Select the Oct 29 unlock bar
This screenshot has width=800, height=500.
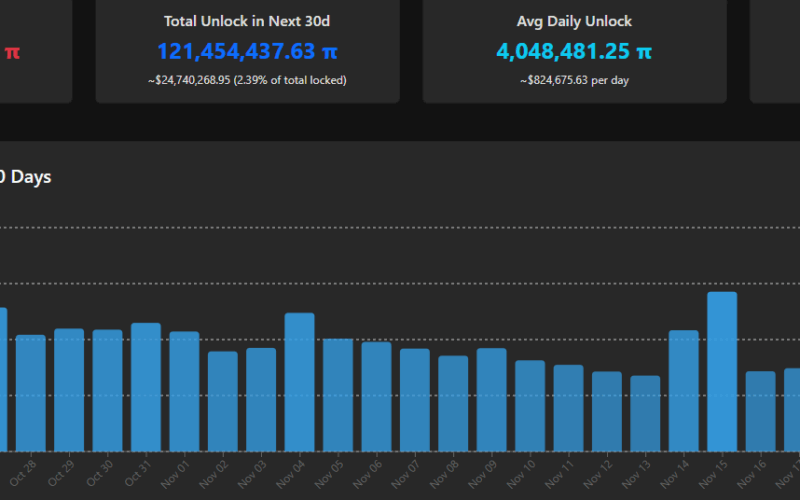(69, 390)
